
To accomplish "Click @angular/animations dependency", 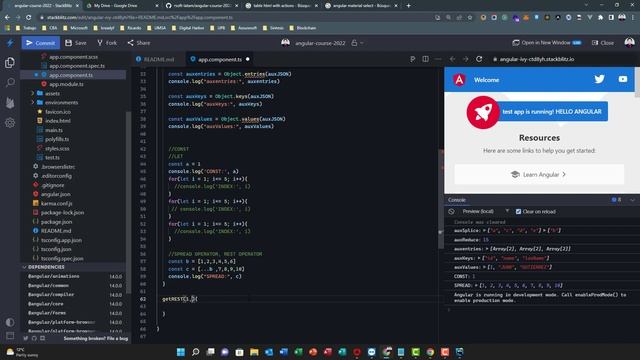I will coord(53,276).
